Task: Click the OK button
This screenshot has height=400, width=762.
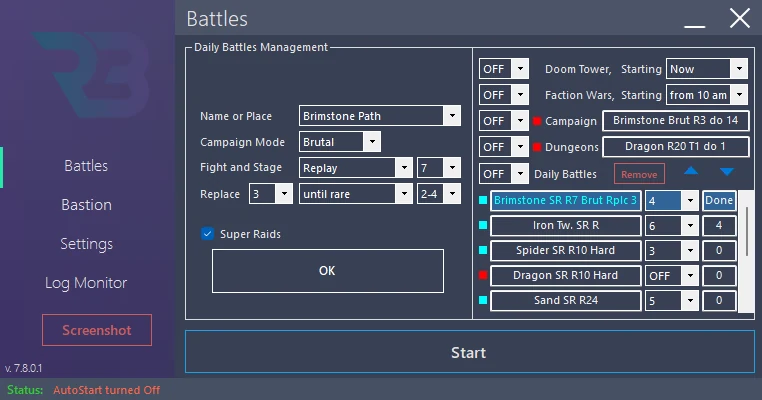Action: pyautogui.click(x=328, y=271)
